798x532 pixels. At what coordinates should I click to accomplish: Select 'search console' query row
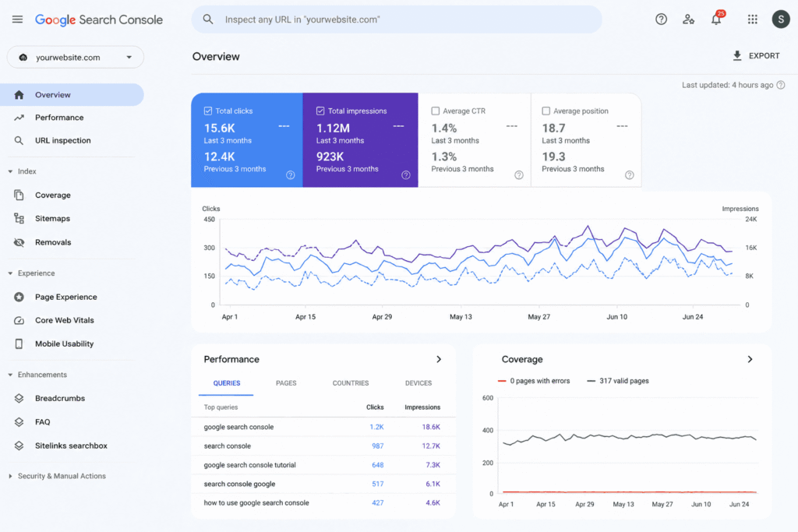point(323,446)
